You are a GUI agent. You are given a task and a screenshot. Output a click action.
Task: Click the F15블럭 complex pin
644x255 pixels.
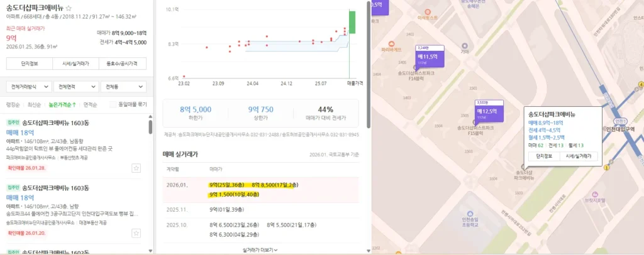(x=475, y=122)
